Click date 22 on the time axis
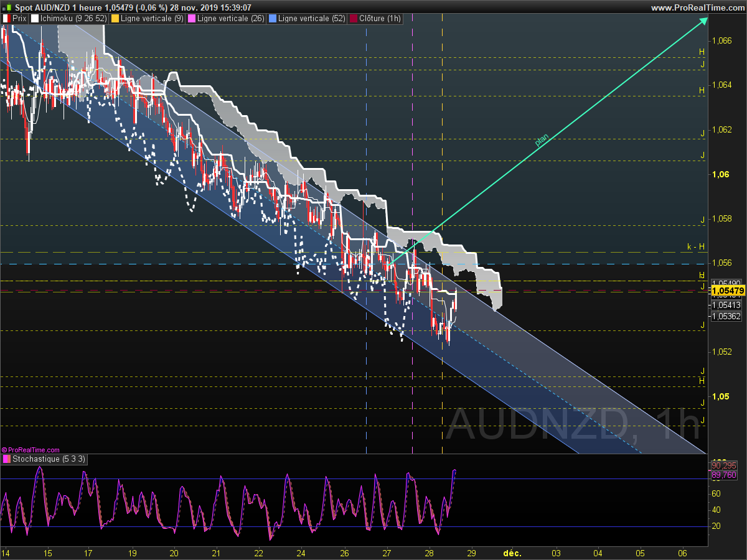 pyautogui.click(x=259, y=553)
